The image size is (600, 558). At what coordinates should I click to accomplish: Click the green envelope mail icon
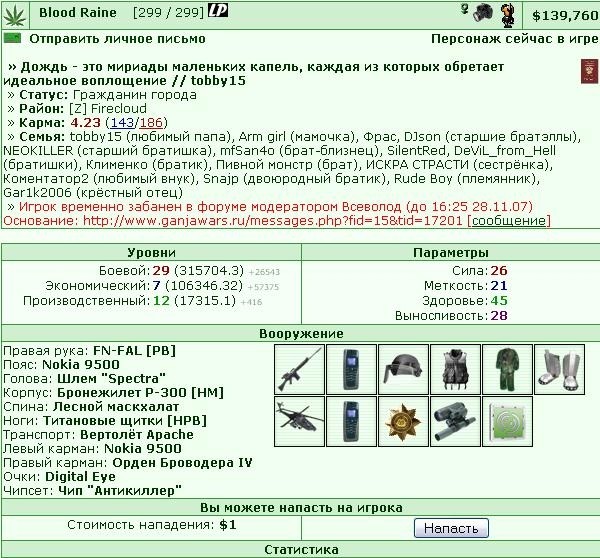coord(12,38)
